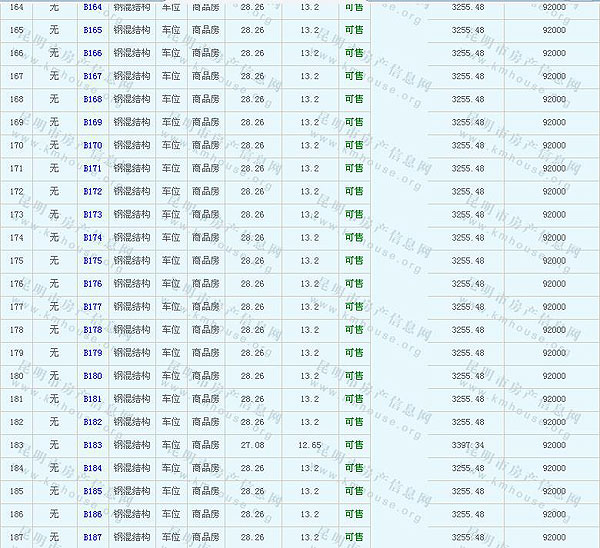Select row number 177 cell

click(16, 306)
